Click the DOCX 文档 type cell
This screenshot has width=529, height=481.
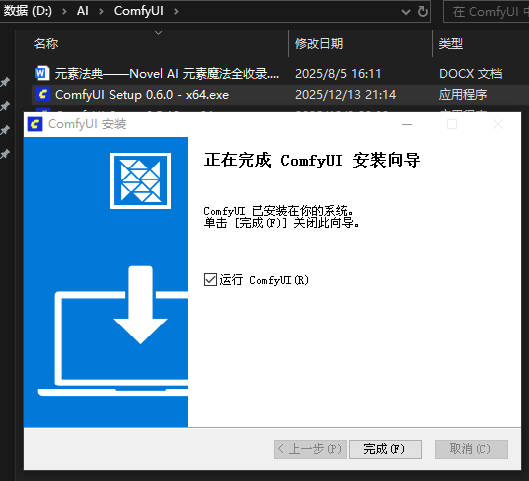tap(471, 74)
